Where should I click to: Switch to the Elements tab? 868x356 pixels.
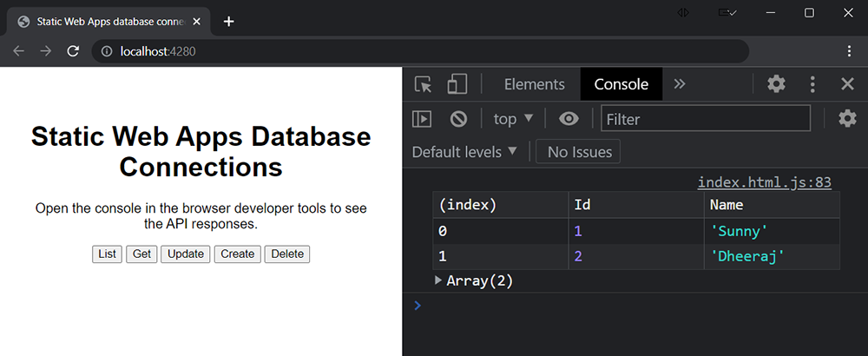pos(534,84)
